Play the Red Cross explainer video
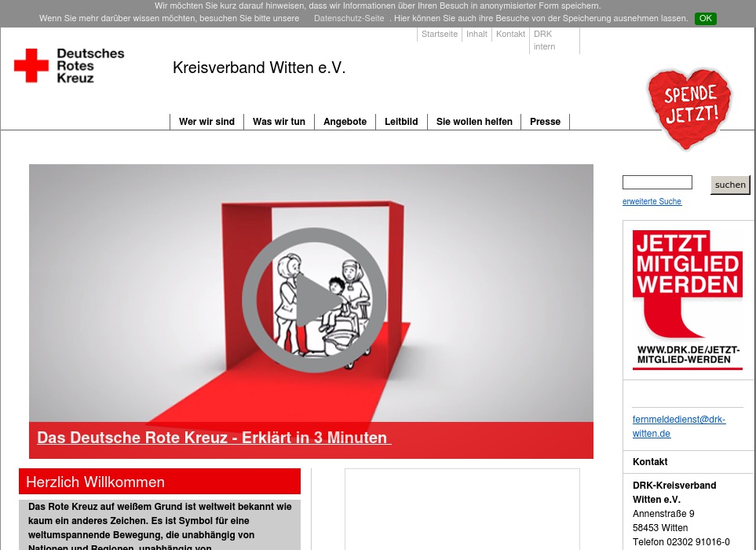Screen dimensions: 756x550 coord(314,299)
